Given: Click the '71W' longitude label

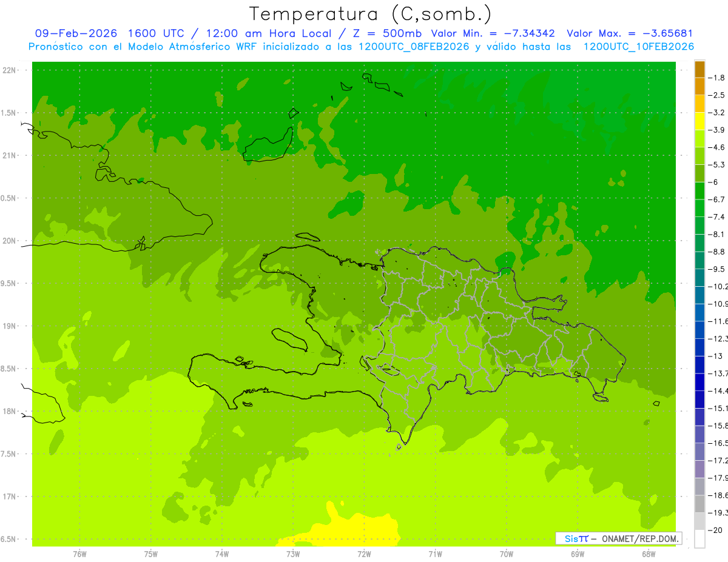Looking at the screenshot, I should 435,554.
